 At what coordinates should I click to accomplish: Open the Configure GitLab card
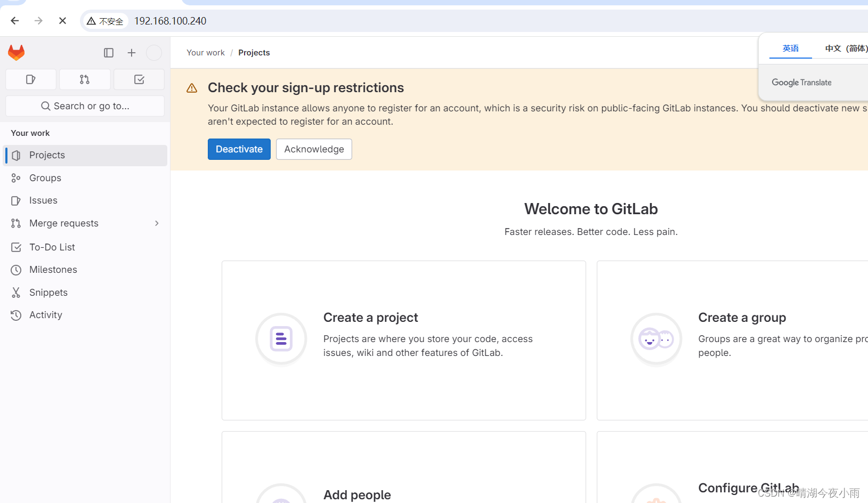coord(732,467)
